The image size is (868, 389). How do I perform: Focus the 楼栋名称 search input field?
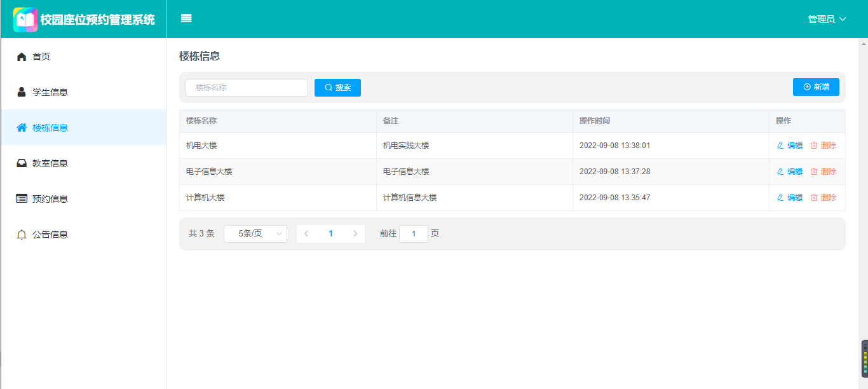(x=247, y=88)
